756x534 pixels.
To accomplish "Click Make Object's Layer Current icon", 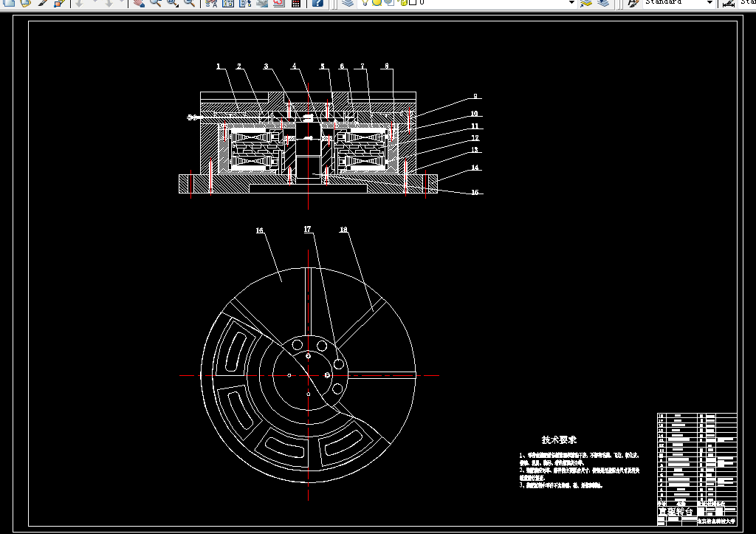I will tap(585, 3).
